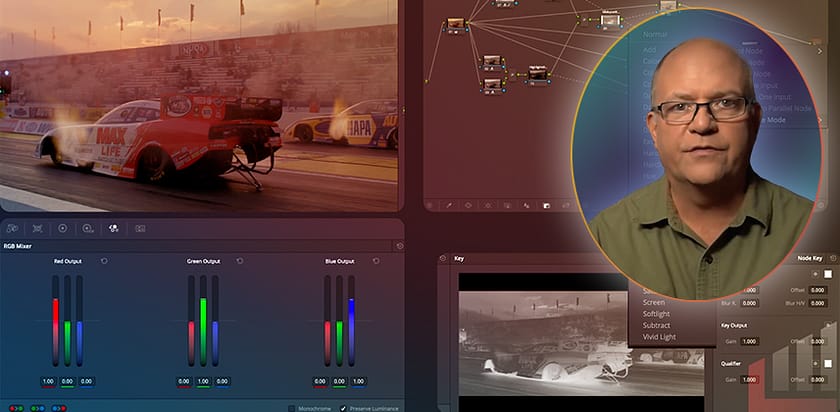Click the Node Key label

[809, 258]
